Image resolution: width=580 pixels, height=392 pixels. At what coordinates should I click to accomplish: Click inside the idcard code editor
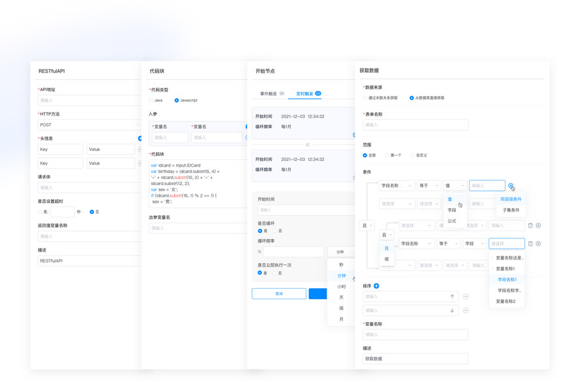[197, 184]
